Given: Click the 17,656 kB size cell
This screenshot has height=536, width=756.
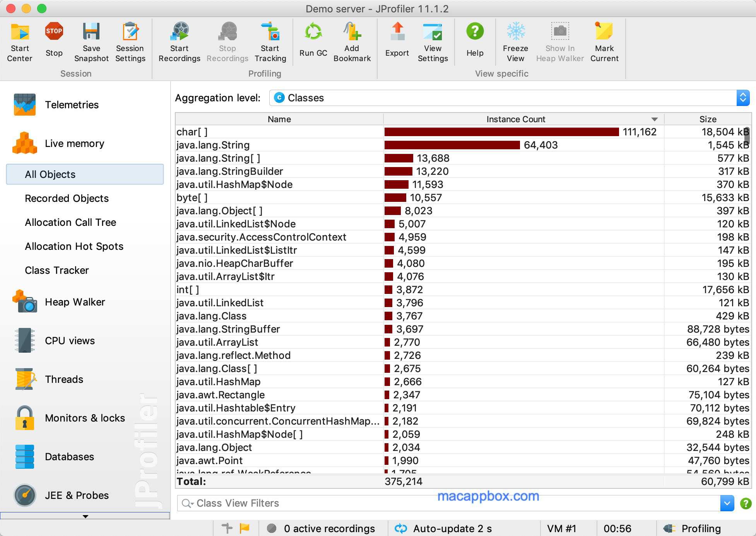Looking at the screenshot, I should click(x=708, y=290).
